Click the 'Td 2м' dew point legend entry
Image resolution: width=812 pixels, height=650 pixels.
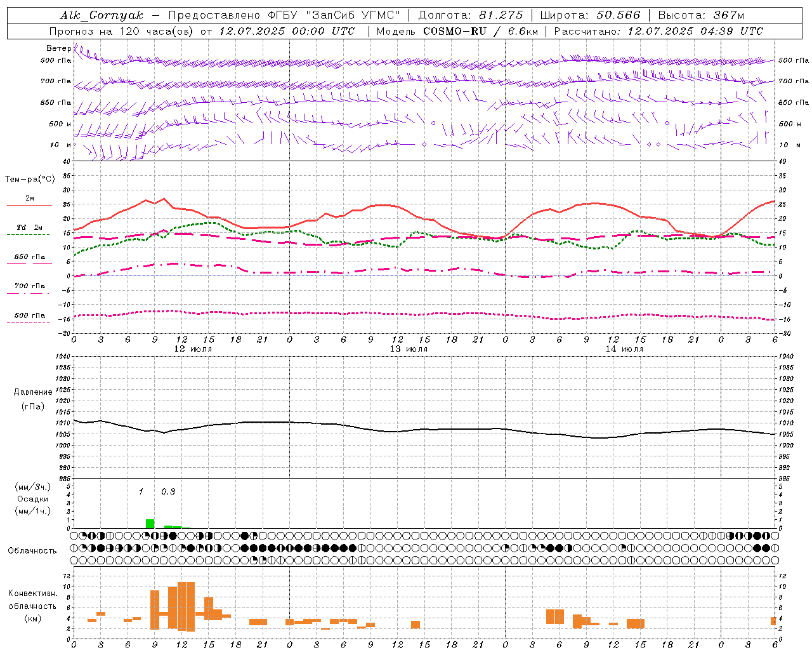(x=30, y=227)
